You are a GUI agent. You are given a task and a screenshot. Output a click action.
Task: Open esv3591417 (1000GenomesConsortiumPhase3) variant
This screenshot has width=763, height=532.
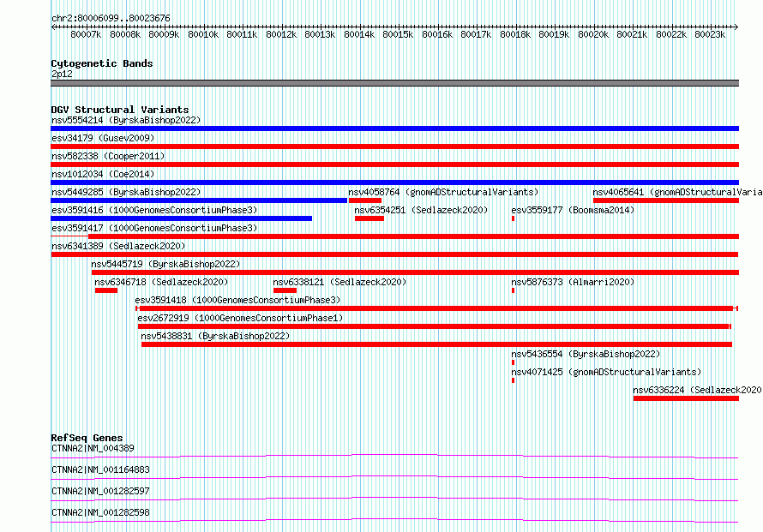click(x=154, y=228)
